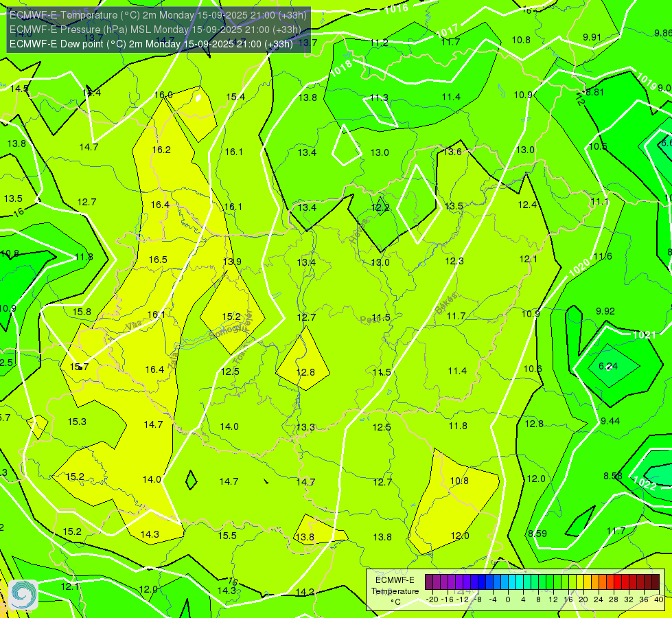
Task: Click the 1017 isobar label
Action: [447, 30]
